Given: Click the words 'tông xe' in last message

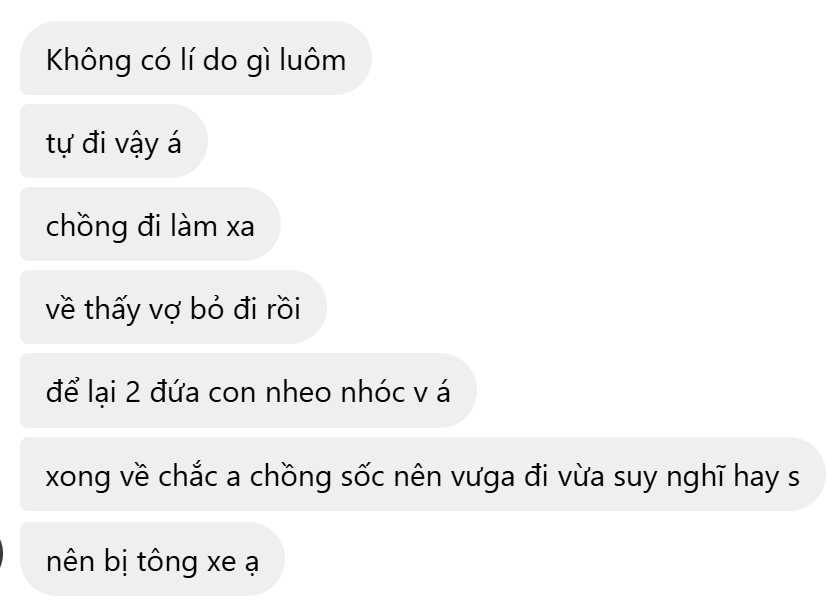Looking at the screenshot, I should click(x=186, y=562).
